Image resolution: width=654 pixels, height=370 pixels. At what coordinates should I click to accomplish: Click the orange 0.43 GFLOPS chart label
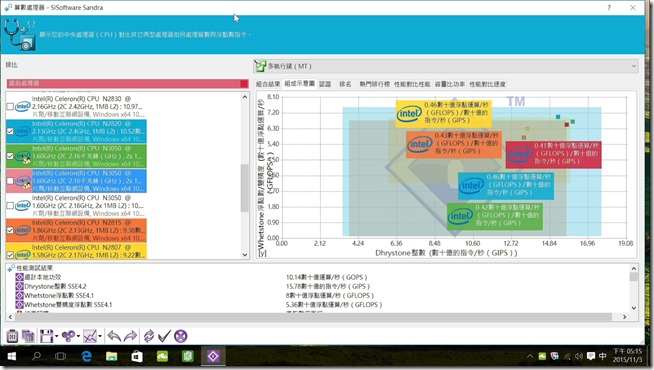(x=454, y=144)
